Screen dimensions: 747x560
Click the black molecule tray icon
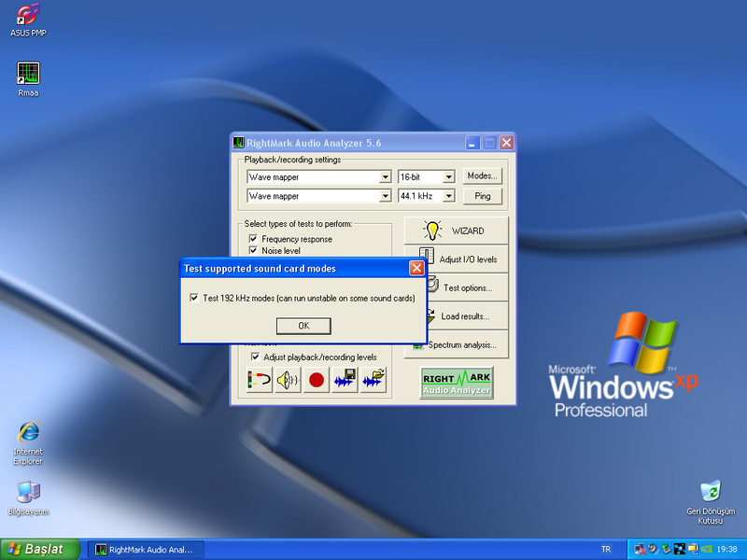coord(680,550)
